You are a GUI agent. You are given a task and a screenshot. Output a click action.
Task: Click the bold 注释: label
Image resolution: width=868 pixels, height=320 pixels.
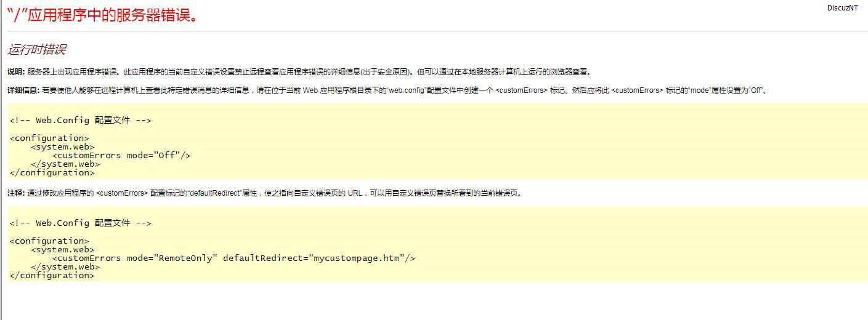(16, 193)
